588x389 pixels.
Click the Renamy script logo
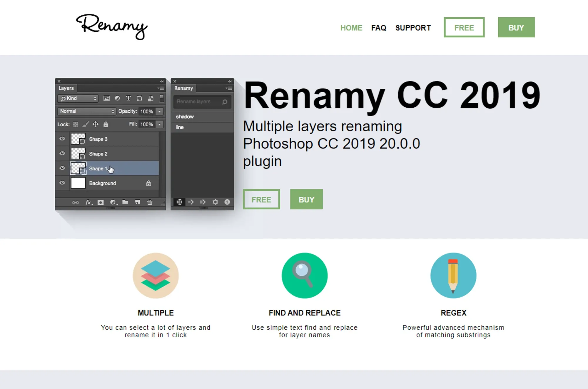(x=112, y=26)
